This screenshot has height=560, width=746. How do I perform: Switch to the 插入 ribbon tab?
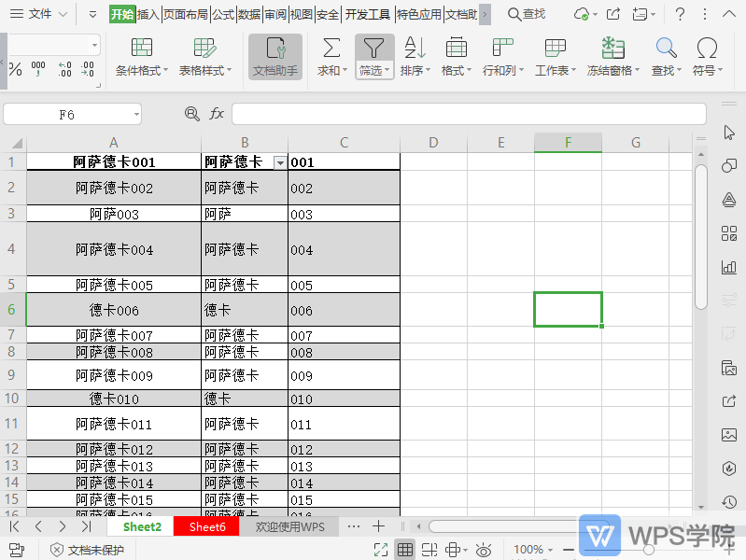148,14
